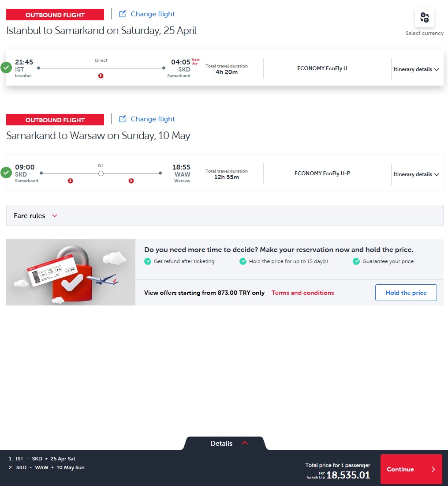The image size is (448, 486).
Task: Click green checkmark of the 21:45 IST flight
Action: tap(6, 68)
